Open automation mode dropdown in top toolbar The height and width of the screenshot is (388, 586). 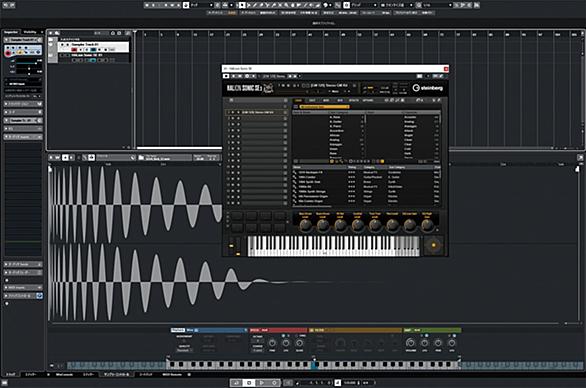pyautogui.click(x=202, y=5)
